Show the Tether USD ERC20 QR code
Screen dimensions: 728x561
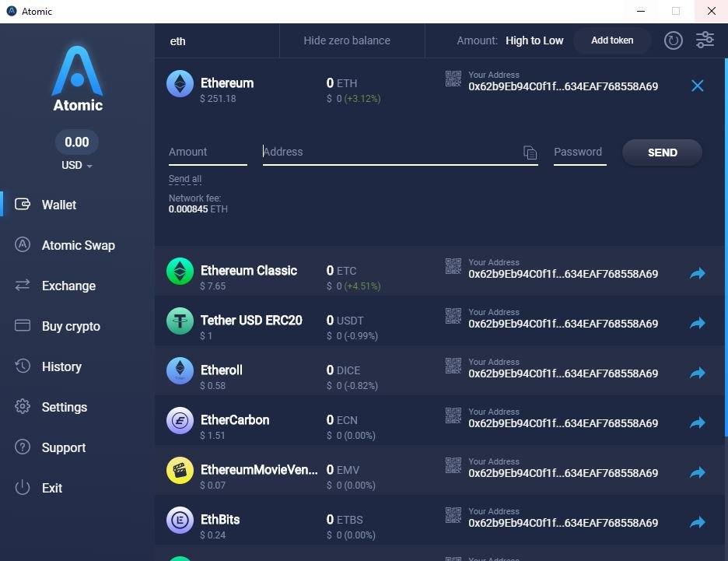pos(453,316)
